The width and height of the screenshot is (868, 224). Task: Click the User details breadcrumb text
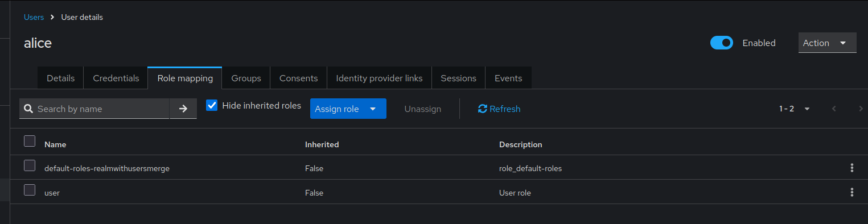(x=82, y=17)
